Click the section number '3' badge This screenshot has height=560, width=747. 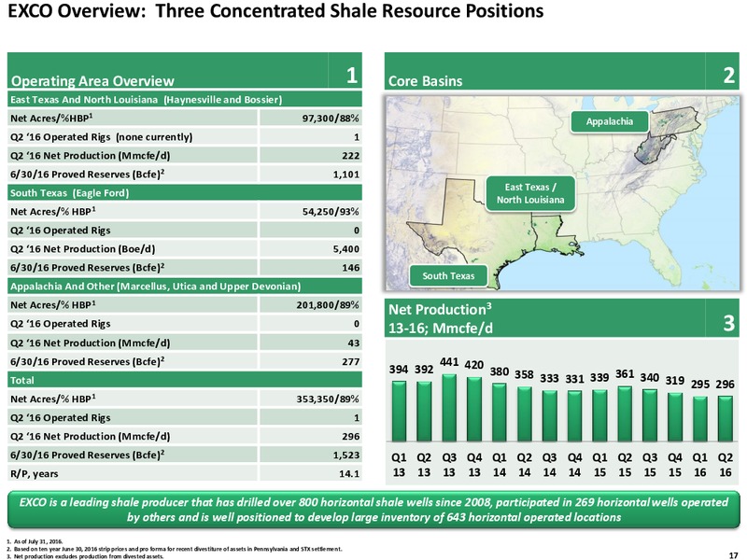tap(729, 323)
